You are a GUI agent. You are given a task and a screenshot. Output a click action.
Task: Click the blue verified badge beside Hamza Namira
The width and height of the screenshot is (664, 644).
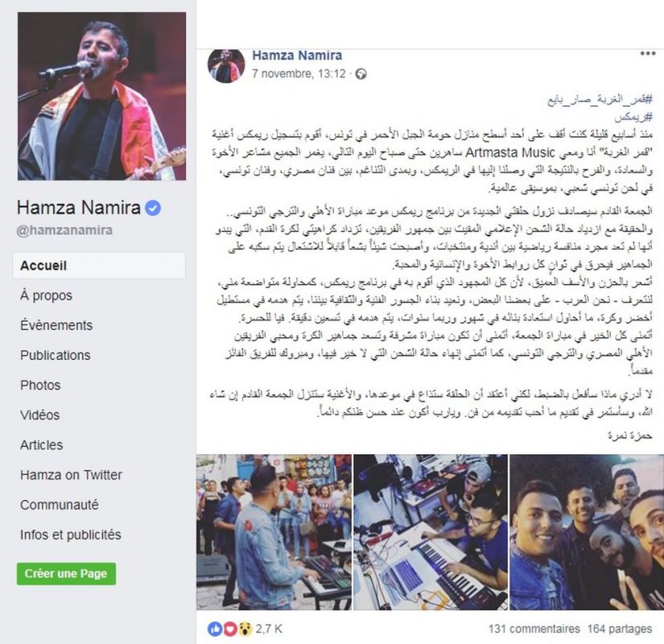tap(153, 208)
